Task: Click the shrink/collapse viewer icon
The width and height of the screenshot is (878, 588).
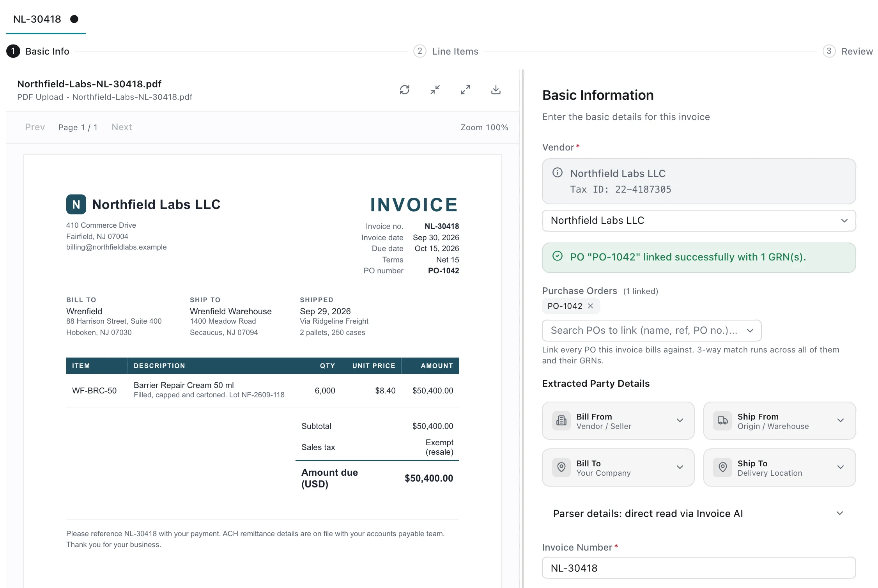Action: 435,90
